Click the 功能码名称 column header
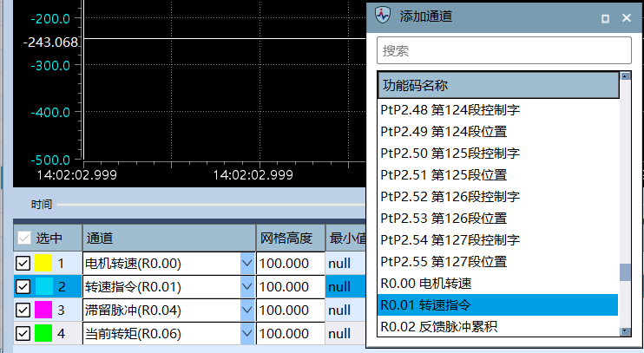The height and width of the screenshot is (353, 644). tap(497, 86)
